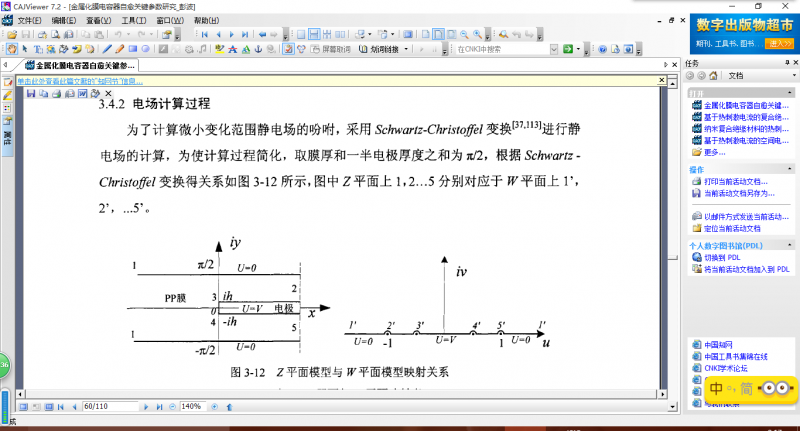Open the 编辑(E) menu
Screen dimensions: 800x431
[x=64, y=20]
